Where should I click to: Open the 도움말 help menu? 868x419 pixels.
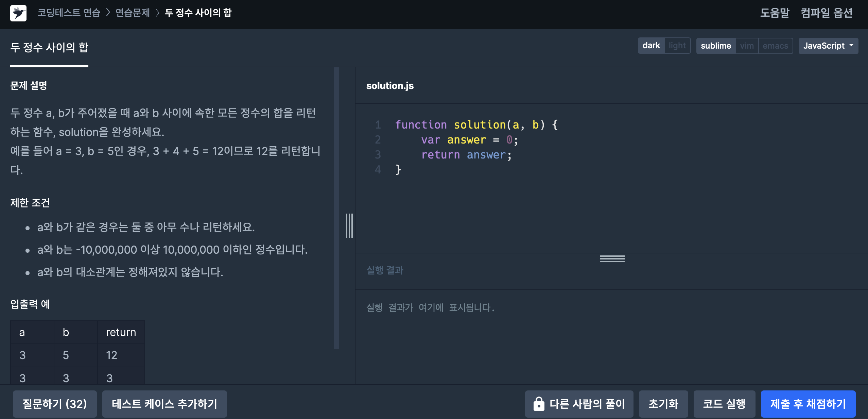tap(775, 13)
